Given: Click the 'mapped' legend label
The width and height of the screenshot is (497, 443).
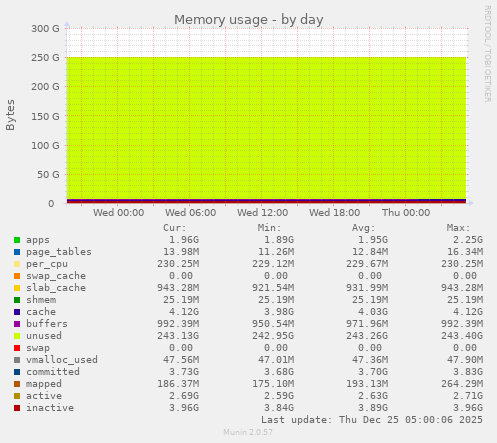Looking at the screenshot, I should 44,384.
